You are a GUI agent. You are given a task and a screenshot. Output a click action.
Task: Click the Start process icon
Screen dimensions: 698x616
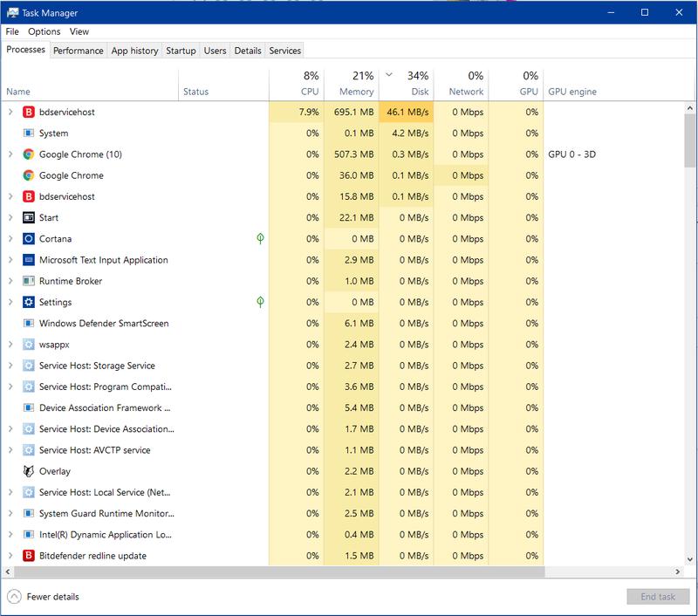tap(29, 218)
